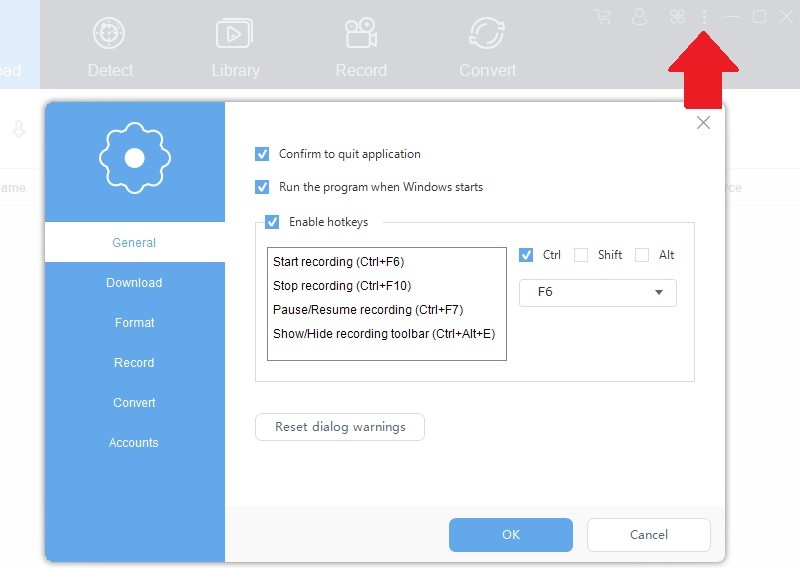Image resolution: width=800 pixels, height=568 pixels.
Task: Disable the Enable hotkeys checkbox
Action: coord(272,222)
